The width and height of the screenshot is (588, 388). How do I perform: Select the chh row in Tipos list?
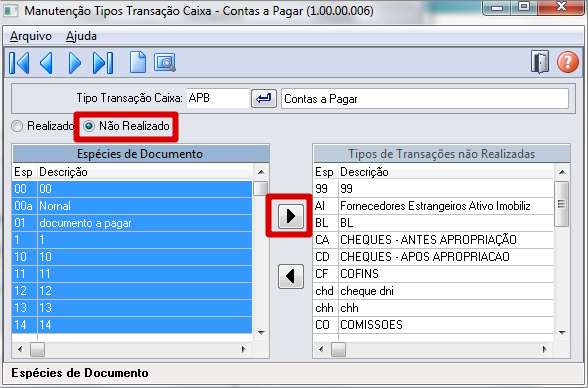point(434,308)
